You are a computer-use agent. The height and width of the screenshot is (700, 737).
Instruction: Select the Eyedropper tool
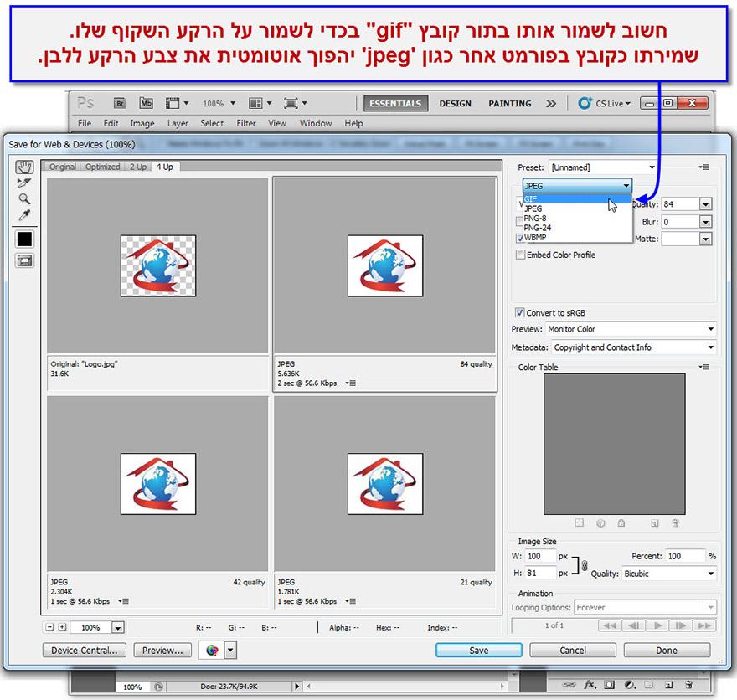pyautogui.click(x=24, y=215)
